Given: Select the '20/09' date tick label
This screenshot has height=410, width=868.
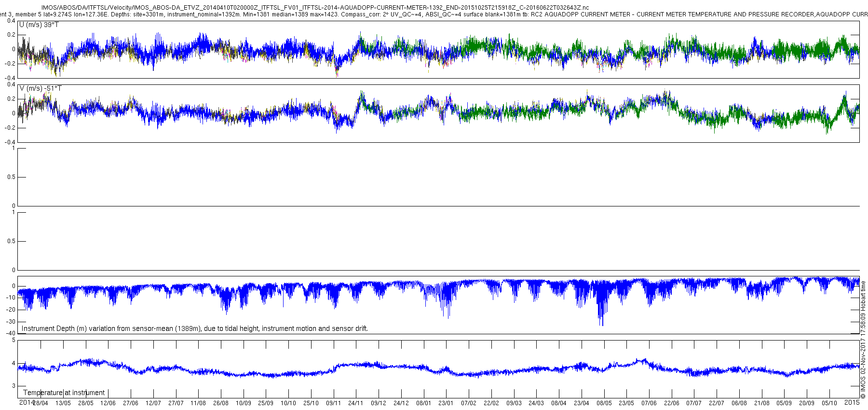Looking at the screenshot, I should 807,403.
